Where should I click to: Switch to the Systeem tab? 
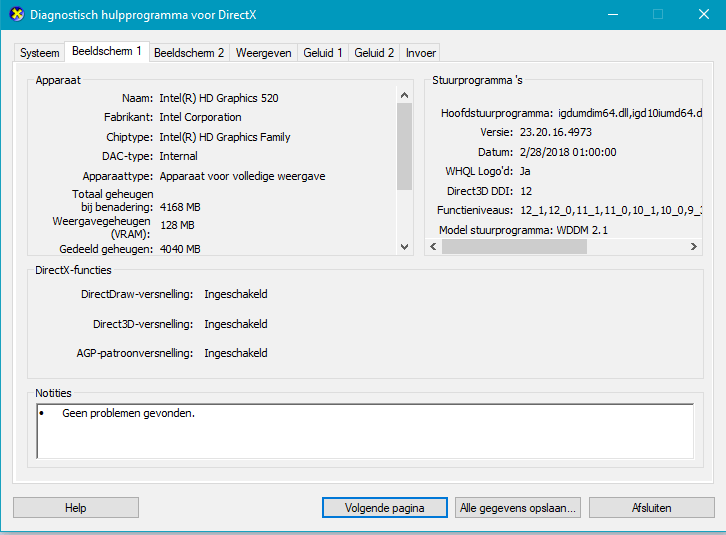[39, 53]
